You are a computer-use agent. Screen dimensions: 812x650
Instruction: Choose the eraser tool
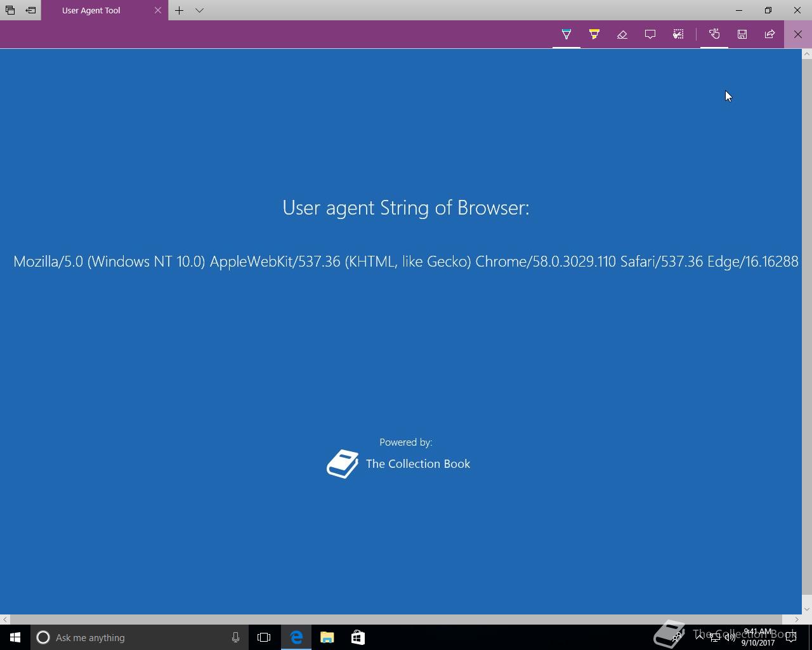click(x=622, y=34)
